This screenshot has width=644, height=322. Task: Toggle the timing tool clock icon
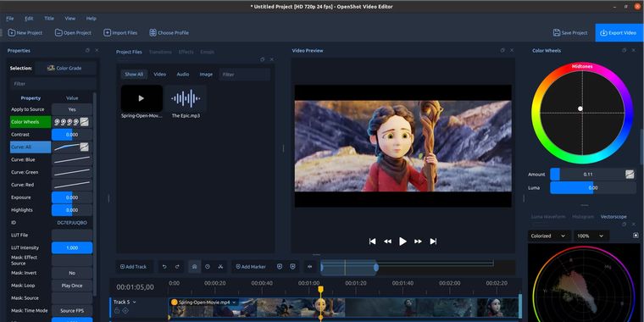tap(208, 267)
